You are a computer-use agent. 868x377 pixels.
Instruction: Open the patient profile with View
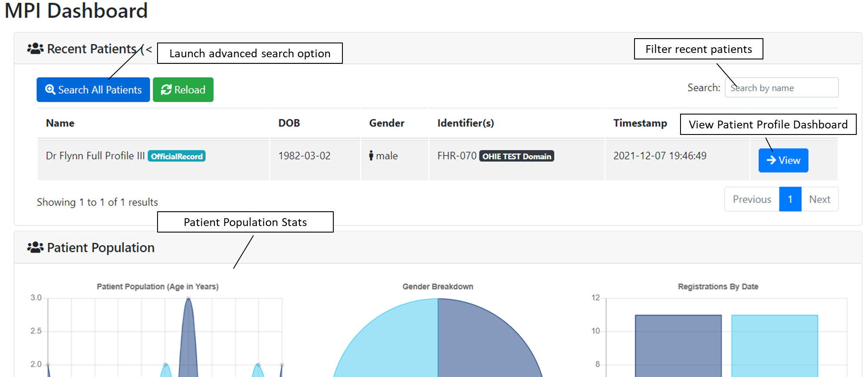point(783,161)
